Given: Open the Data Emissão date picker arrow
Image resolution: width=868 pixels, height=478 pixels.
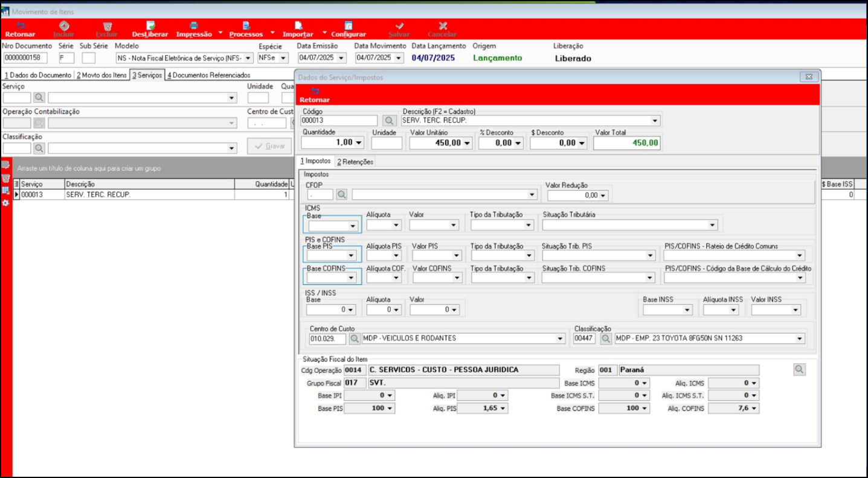Looking at the screenshot, I should click(341, 59).
